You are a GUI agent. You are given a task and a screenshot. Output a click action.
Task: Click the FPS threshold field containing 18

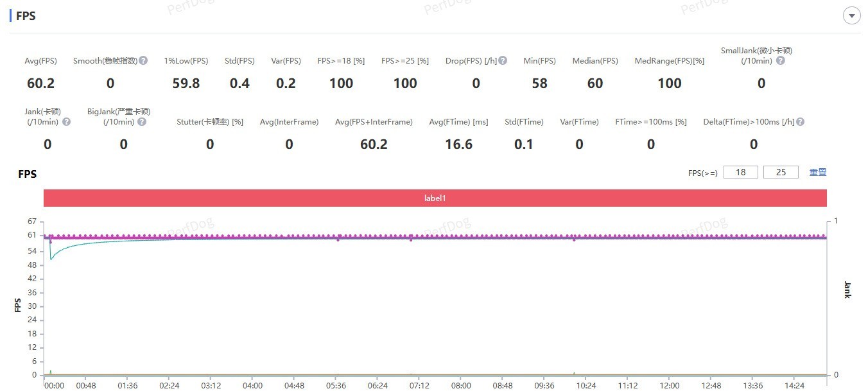click(x=740, y=172)
